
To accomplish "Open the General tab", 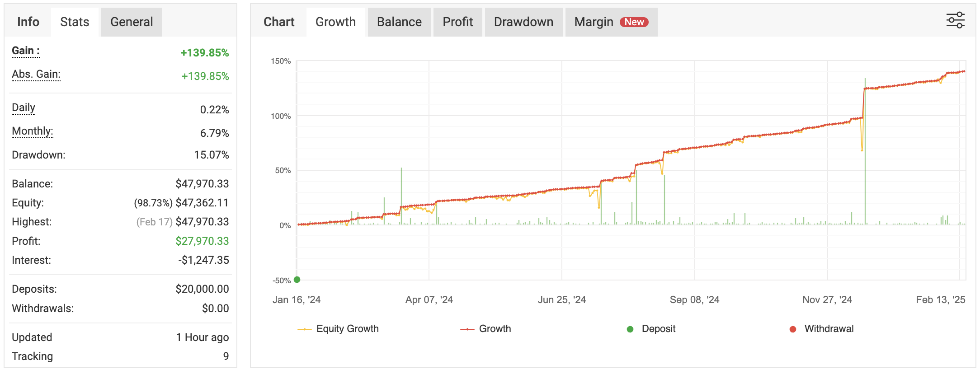I will pos(132,22).
